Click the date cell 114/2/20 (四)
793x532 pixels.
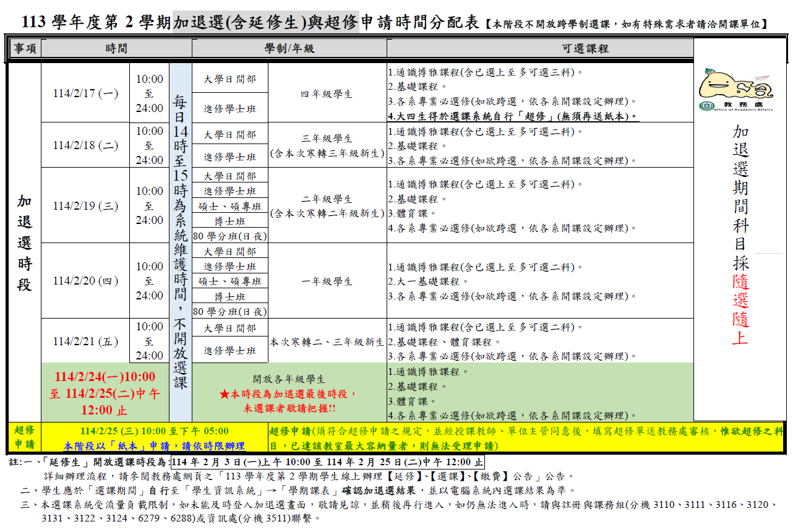point(85,281)
